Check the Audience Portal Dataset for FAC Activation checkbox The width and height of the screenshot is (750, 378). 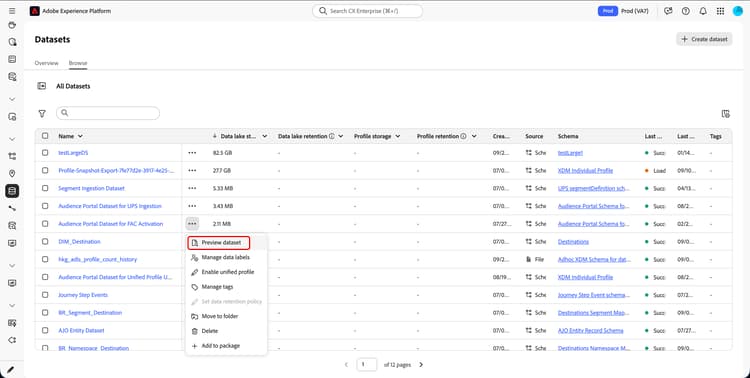[x=45, y=223]
